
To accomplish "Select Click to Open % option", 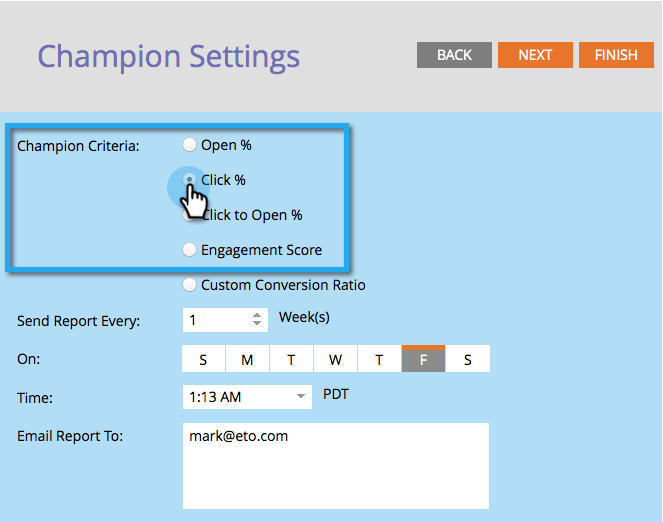I will 189,215.
